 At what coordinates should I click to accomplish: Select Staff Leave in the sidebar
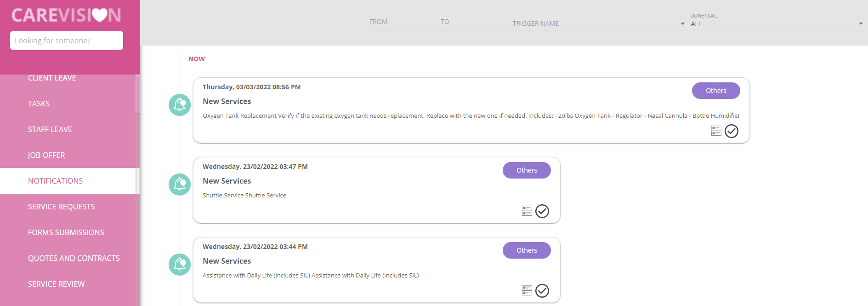(50, 129)
